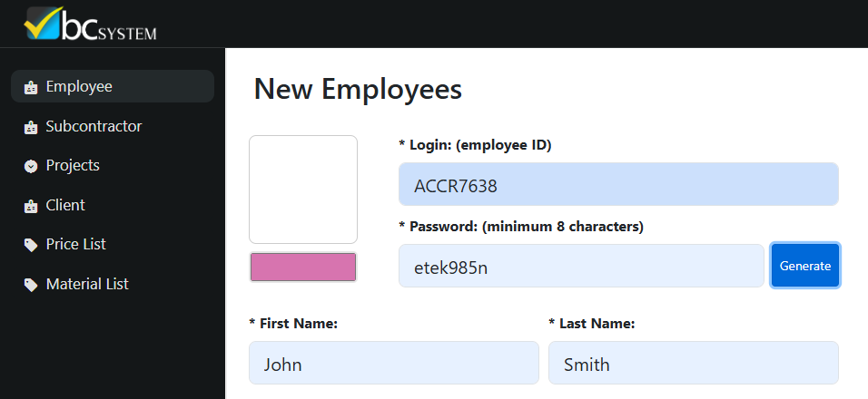Click the empty employee photo placeholder
This screenshot has width=868, height=399.
click(303, 190)
